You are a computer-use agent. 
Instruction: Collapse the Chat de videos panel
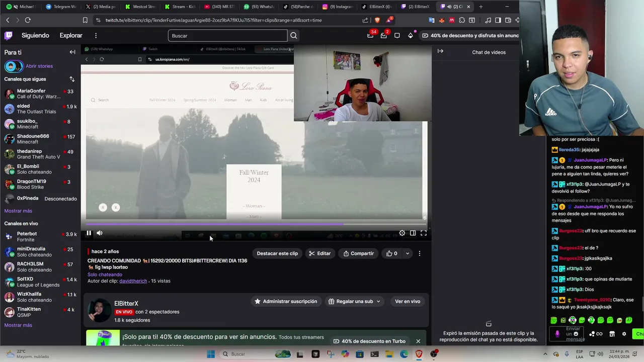coord(440,51)
